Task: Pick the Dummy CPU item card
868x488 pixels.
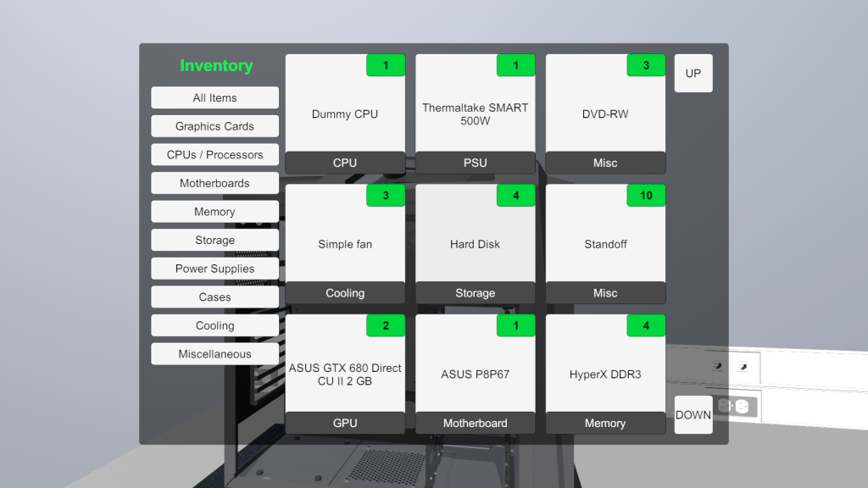Action: [345, 114]
